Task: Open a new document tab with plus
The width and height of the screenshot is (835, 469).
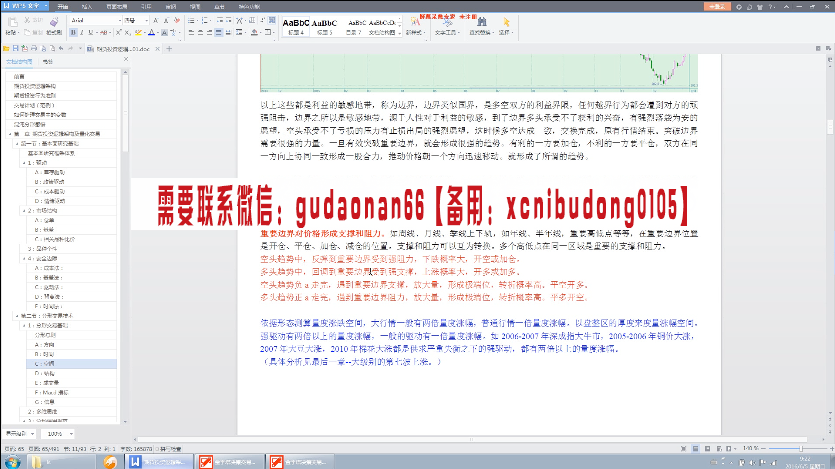Action: pyautogui.click(x=169, y=48)
